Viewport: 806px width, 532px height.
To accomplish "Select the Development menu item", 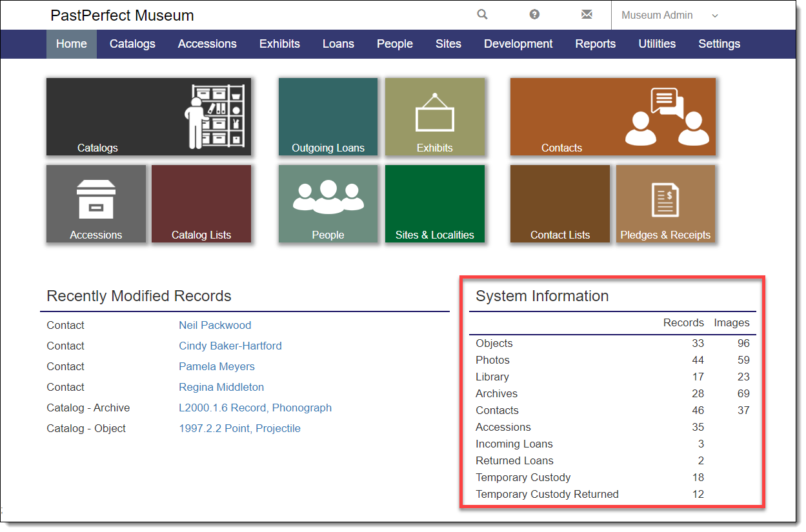I will 518,44.
